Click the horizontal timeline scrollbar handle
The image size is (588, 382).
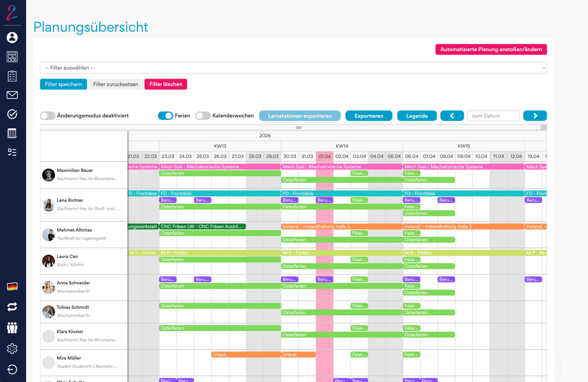coord(298,127)
